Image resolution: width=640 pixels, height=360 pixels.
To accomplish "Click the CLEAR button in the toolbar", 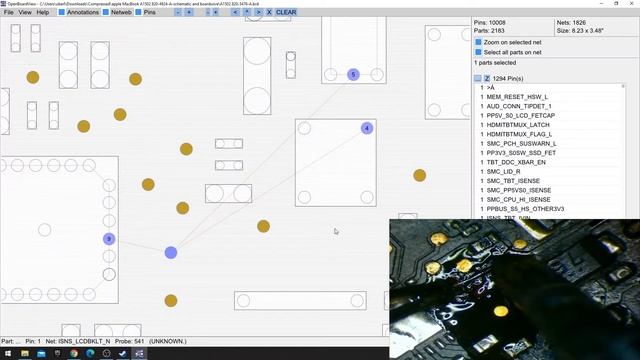I will [x=286, y=12].
